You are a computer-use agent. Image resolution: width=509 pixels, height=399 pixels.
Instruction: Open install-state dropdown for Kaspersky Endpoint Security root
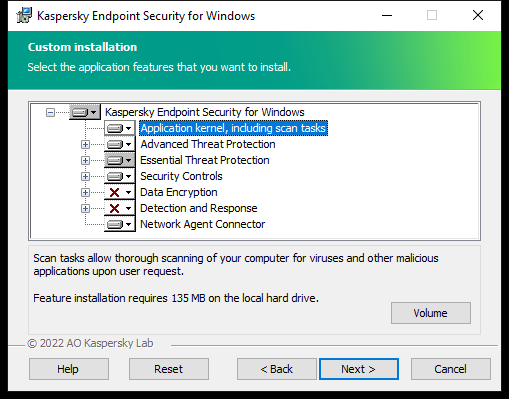(x=85, y=112)
